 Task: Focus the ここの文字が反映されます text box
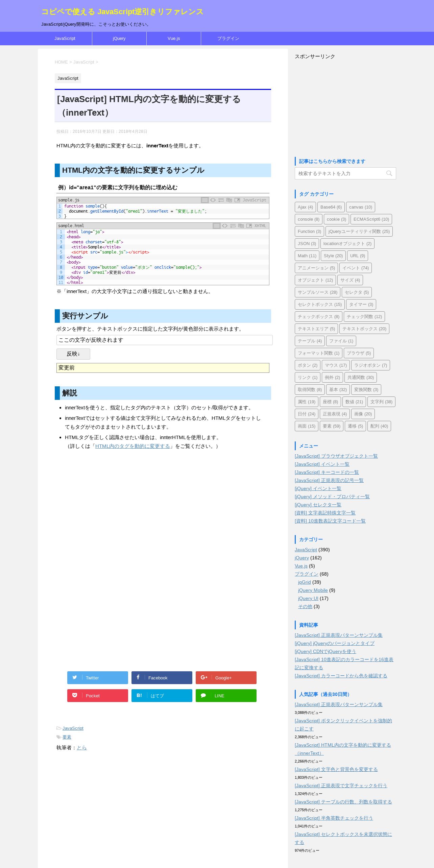(165, 340)
